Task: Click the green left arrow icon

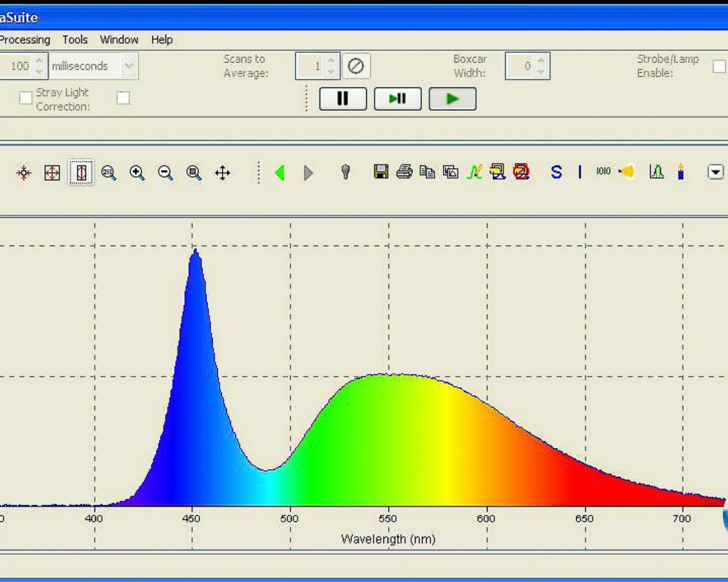Action: pyautogui.click(x=279, y=173)
